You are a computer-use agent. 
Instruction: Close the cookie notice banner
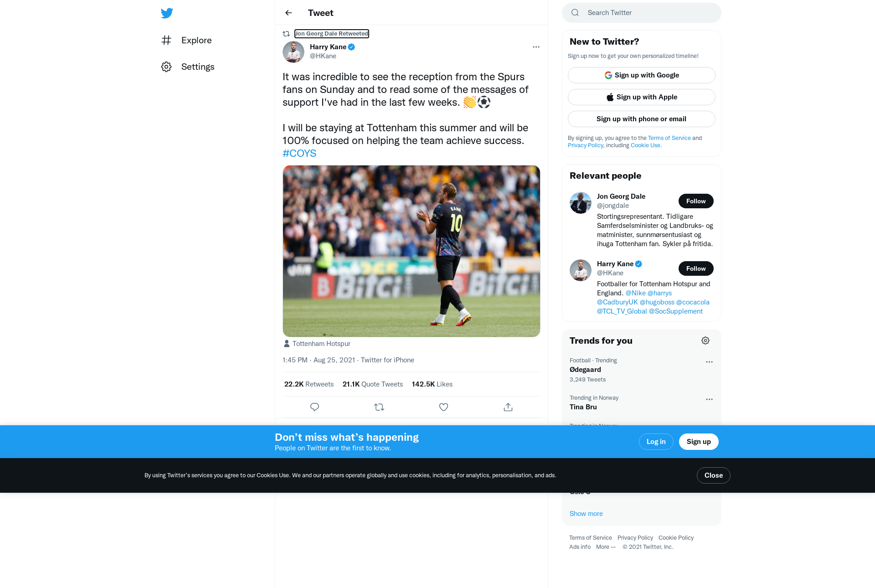pyautogui.click(x=713, y=475)
